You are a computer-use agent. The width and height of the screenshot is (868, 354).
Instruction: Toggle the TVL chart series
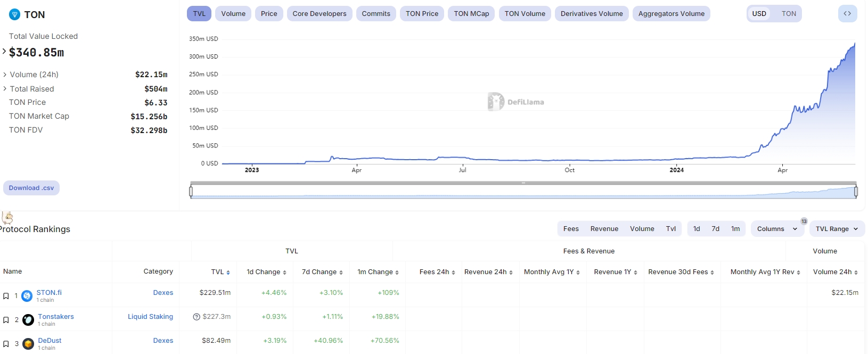click(199, 14)
